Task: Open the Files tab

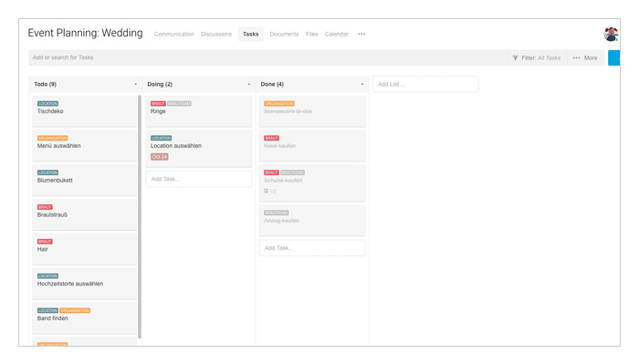Action: pyautogui.click(x=312, y=34)
